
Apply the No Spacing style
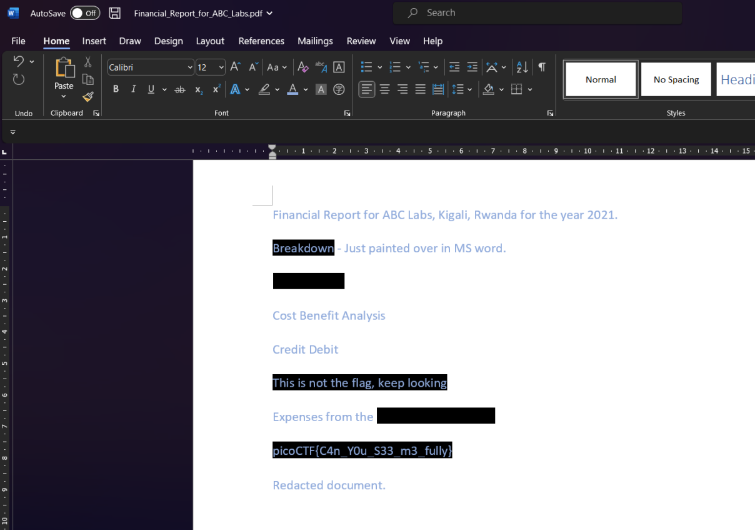click(x=676, y=80)
